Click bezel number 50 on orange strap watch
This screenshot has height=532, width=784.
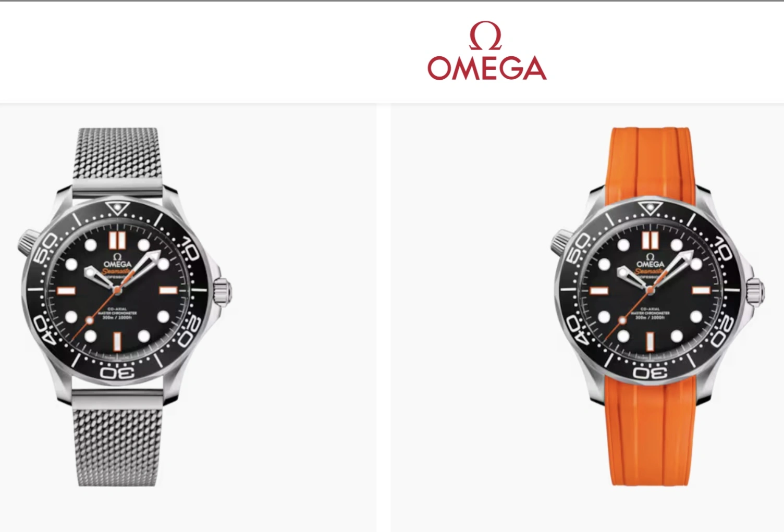point(579,248)
